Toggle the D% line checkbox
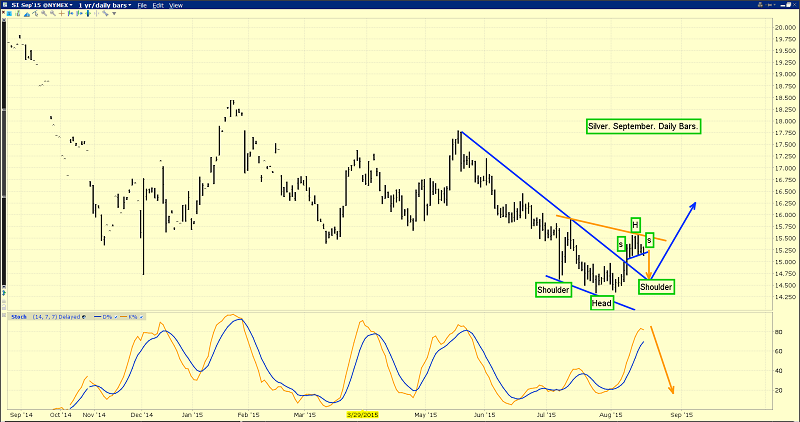The height and width of the screenshot is (422, 800). 116,317
